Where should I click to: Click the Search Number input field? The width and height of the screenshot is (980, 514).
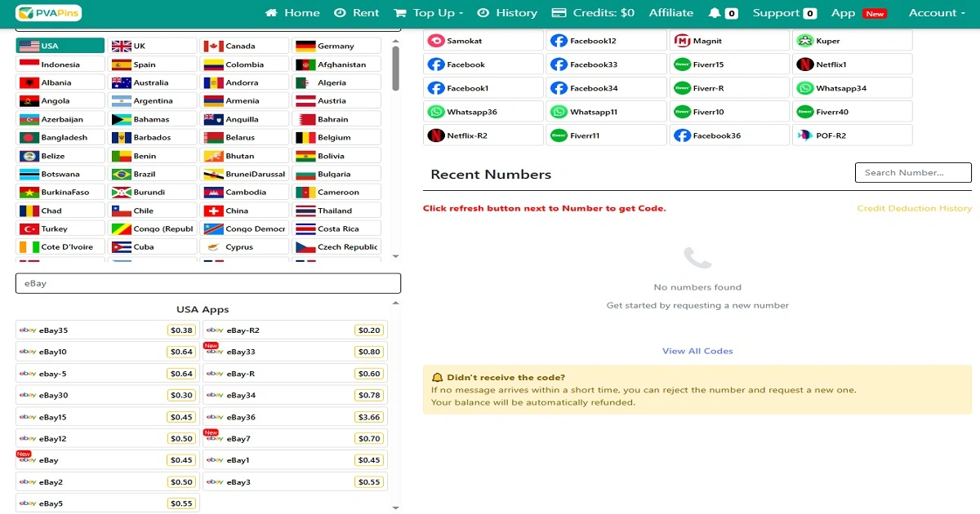(x=912, y=172)
